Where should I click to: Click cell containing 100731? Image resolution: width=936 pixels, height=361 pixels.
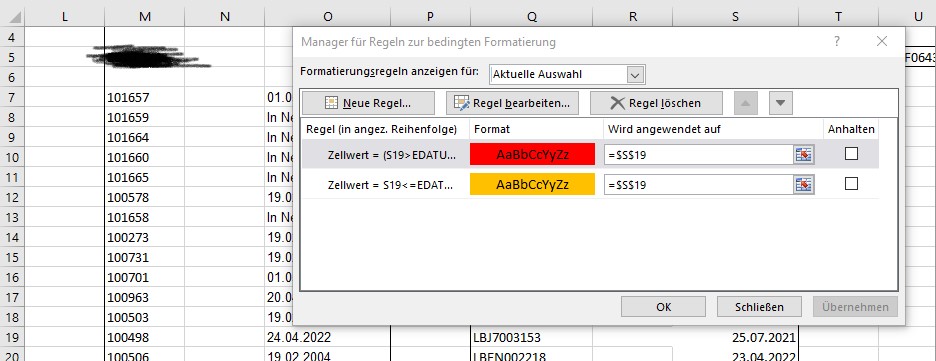pyautogui.click(x=144, y=257)
